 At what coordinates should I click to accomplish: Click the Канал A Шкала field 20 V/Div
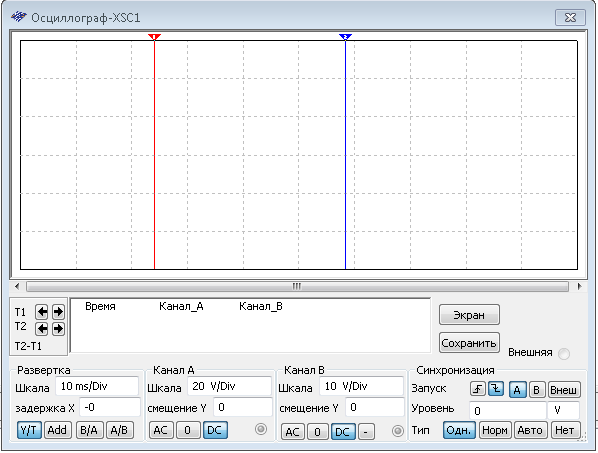[229, 386]
